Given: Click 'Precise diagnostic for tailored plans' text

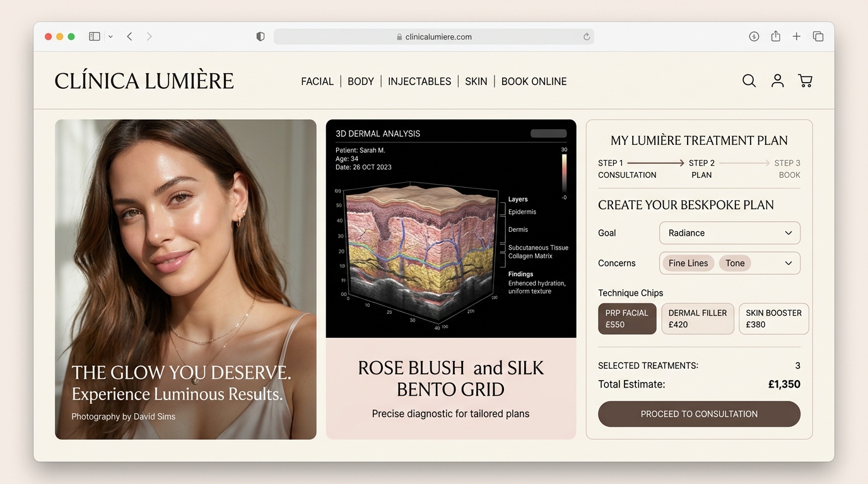Looking at the screenshot, I should (x=450, y=414).
